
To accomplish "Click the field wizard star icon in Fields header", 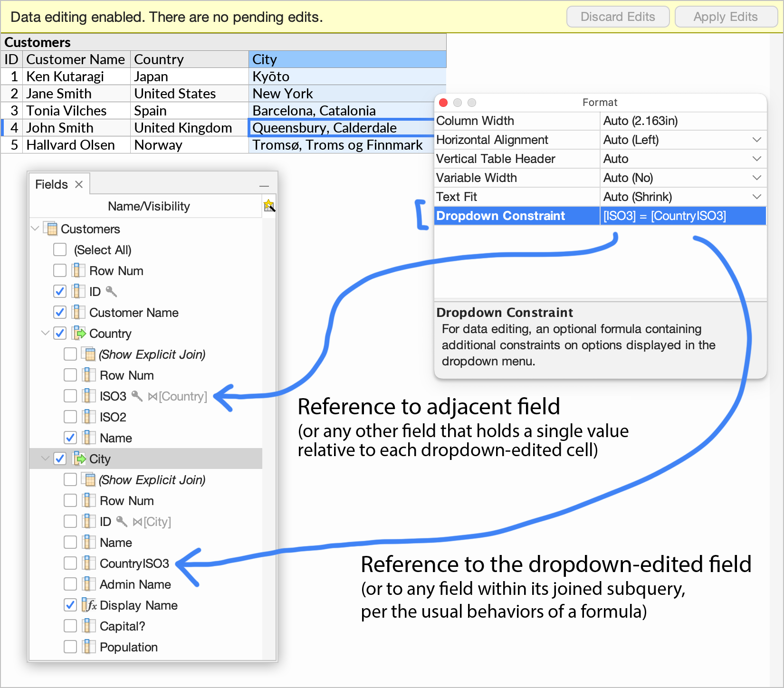I will coord(269,206).
